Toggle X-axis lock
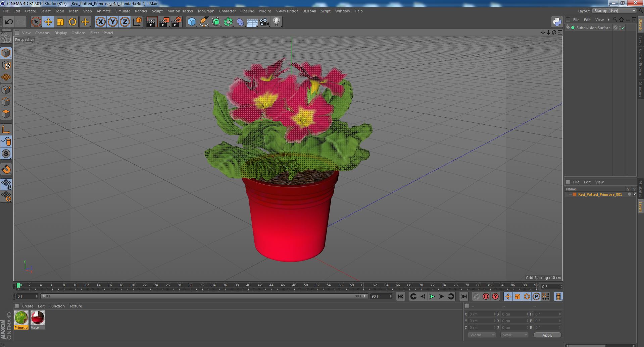 [100, 22]
